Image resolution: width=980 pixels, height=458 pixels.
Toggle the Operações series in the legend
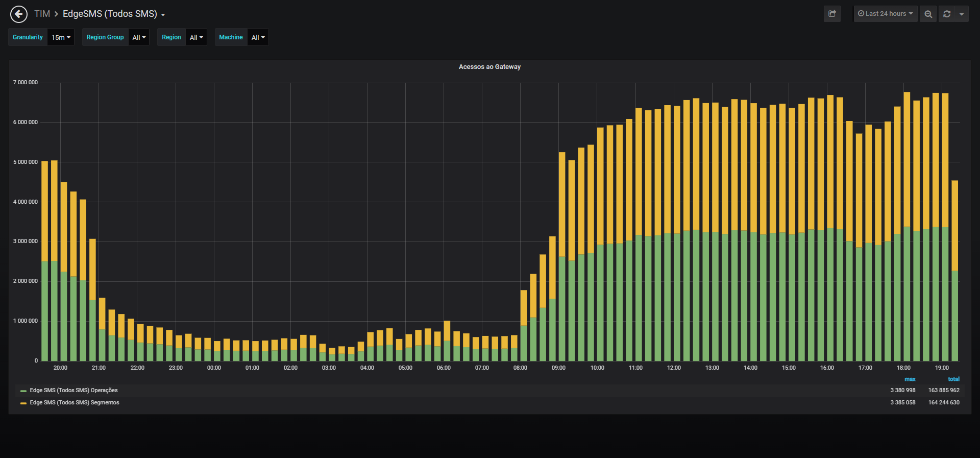(73, 390)
